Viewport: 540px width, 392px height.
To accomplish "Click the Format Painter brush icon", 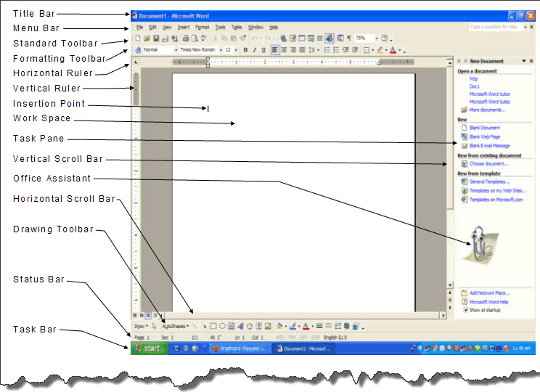I will tap(243, 38).
